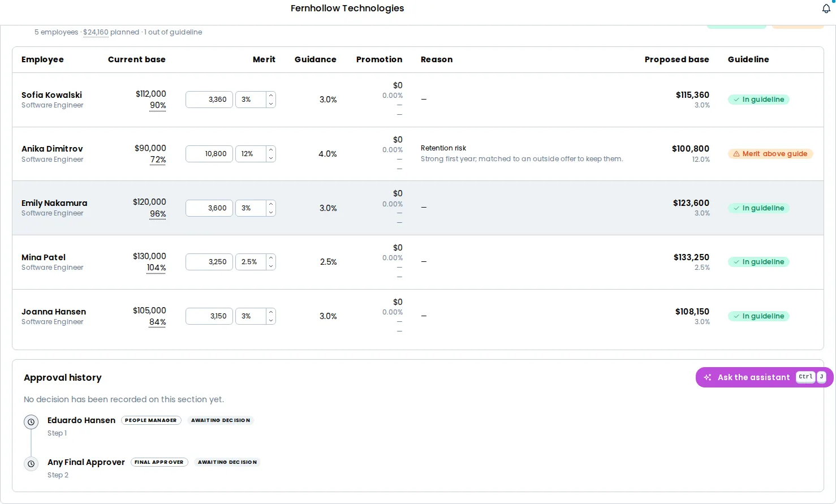Open the notifications bell
Viewport: 836px width, 504px height.
(x=826, y=8)
